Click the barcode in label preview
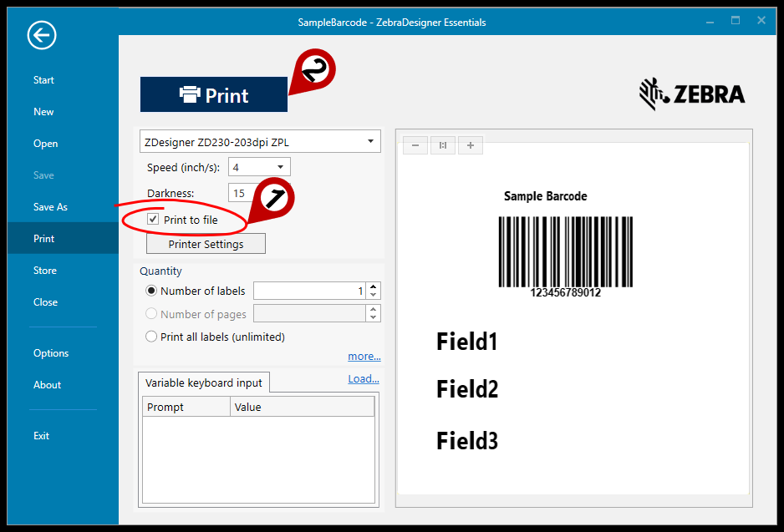 tap(565, 252)
